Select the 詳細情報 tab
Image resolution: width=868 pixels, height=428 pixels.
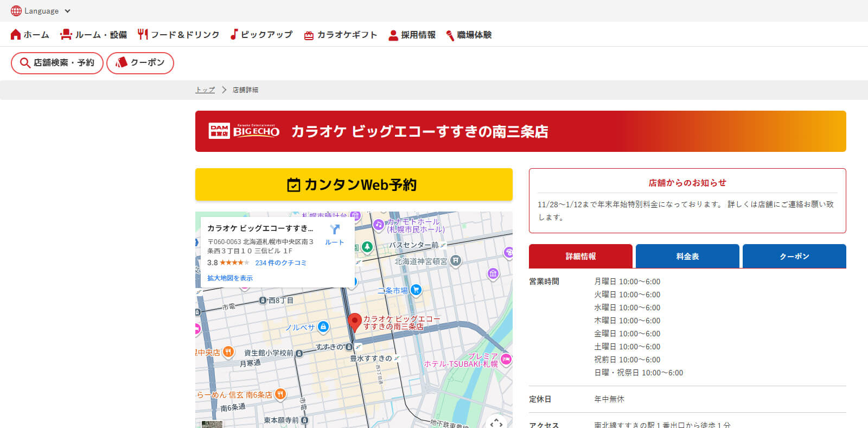click(x=580, y=256)
